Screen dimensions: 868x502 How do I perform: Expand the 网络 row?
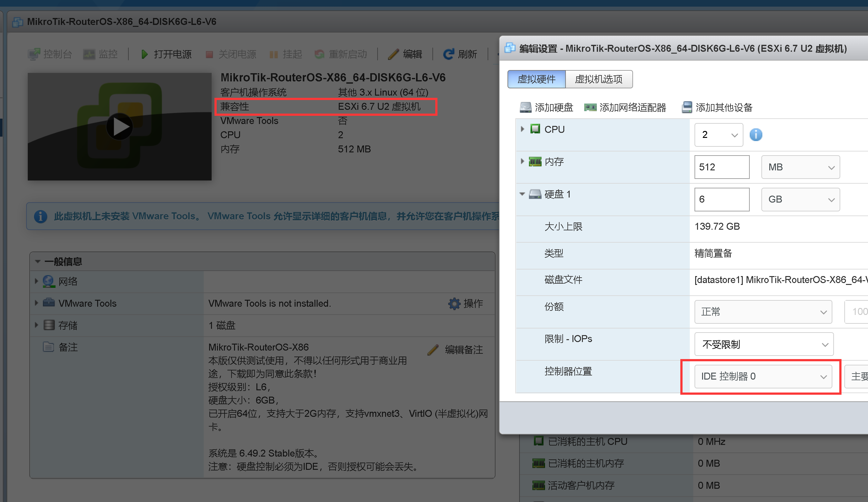[x=36, y=281]
